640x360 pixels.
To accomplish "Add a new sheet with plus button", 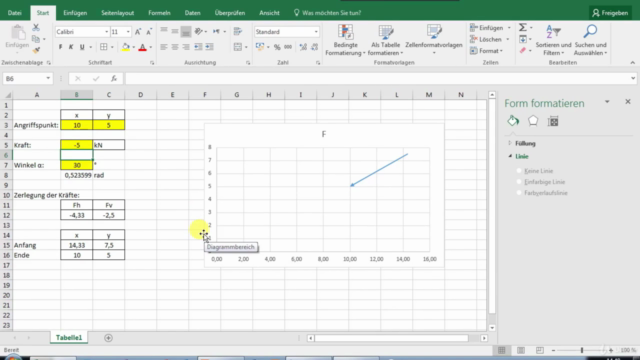I will [108, 338].
